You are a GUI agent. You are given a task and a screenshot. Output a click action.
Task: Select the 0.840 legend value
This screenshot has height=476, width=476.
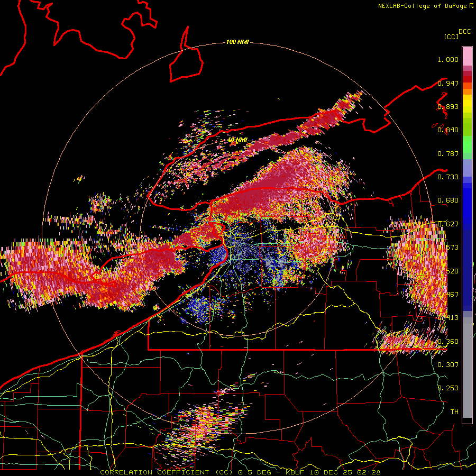point(448,130)
